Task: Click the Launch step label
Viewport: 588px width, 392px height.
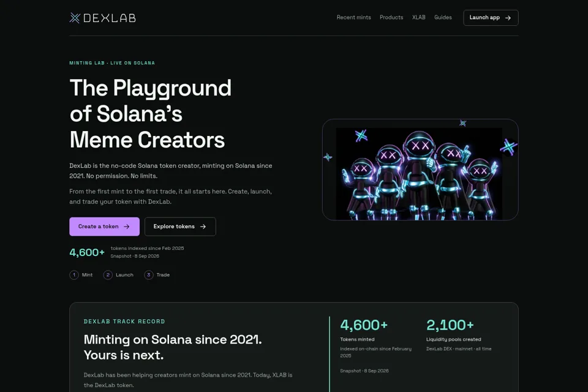Action: (124, 275)
